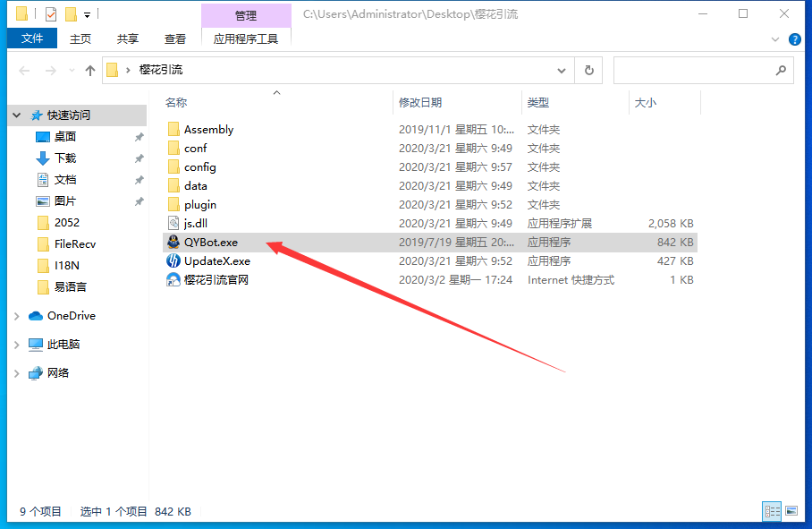Click the Back navigation arrow

tap(24, 71)
